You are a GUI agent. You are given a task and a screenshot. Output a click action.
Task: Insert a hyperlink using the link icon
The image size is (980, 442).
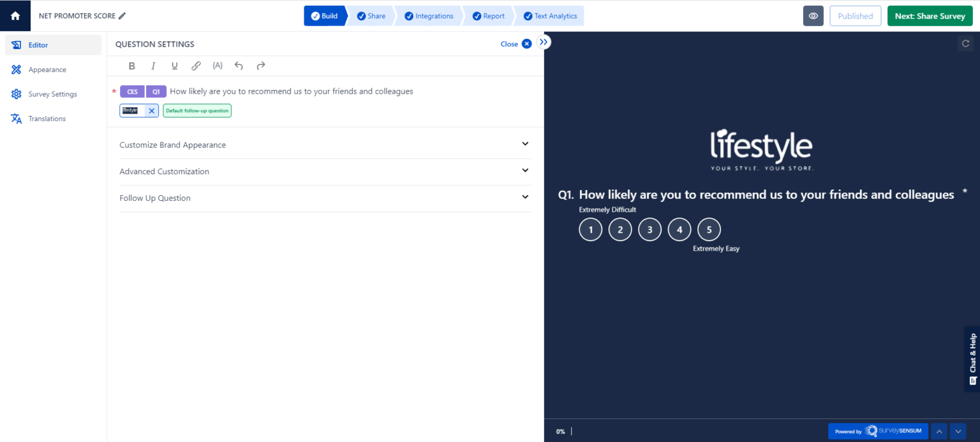pos(196,66)
